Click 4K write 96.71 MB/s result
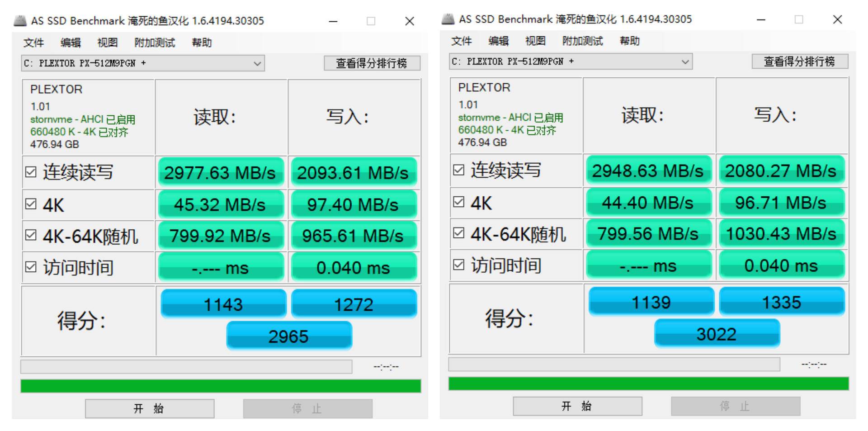Viewport: 868px width, 431px height. (x=781, y=202)
